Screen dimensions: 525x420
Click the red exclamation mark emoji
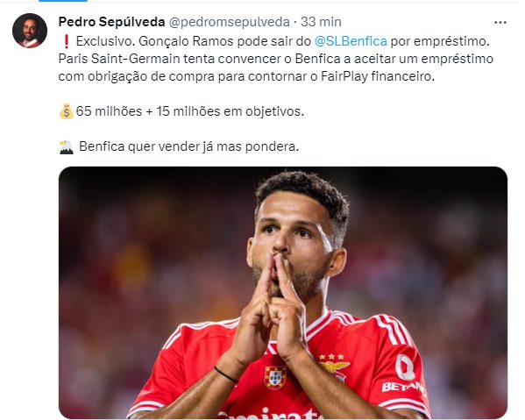click(66, 41)
